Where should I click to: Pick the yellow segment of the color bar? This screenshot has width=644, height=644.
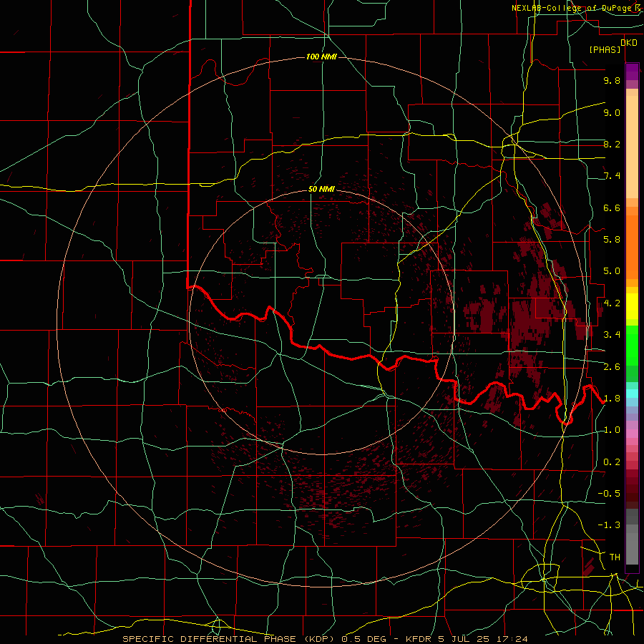click(x=632, y=306)
